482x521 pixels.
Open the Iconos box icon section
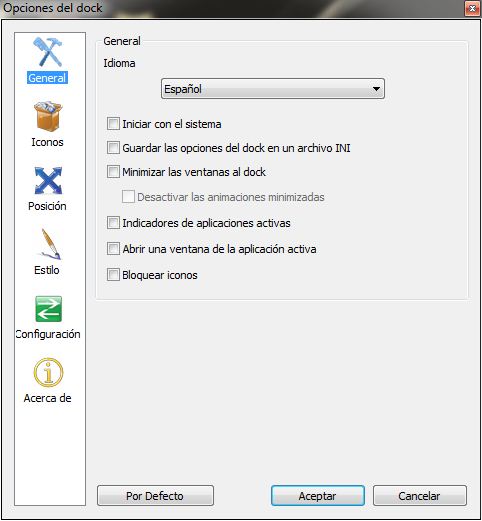(x=48, y=116)
